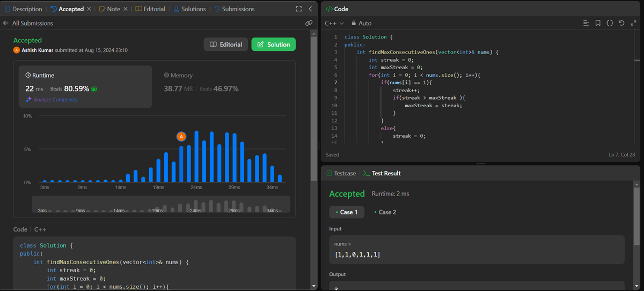
Task: Click the Code | C++ label
Action: tap(30, 229)
